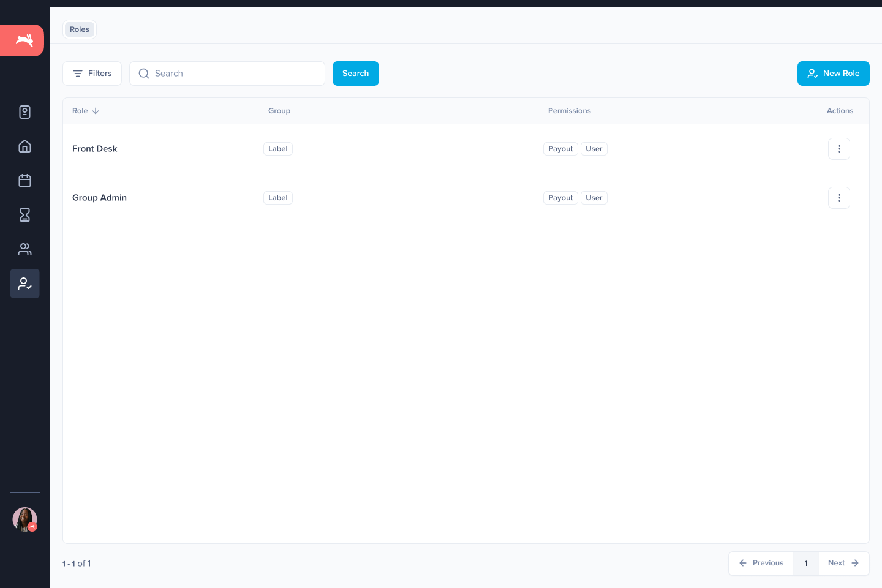882x588 pixels.
Task: Click the Payout tag in Front Desk row
Action: [560, 149]
